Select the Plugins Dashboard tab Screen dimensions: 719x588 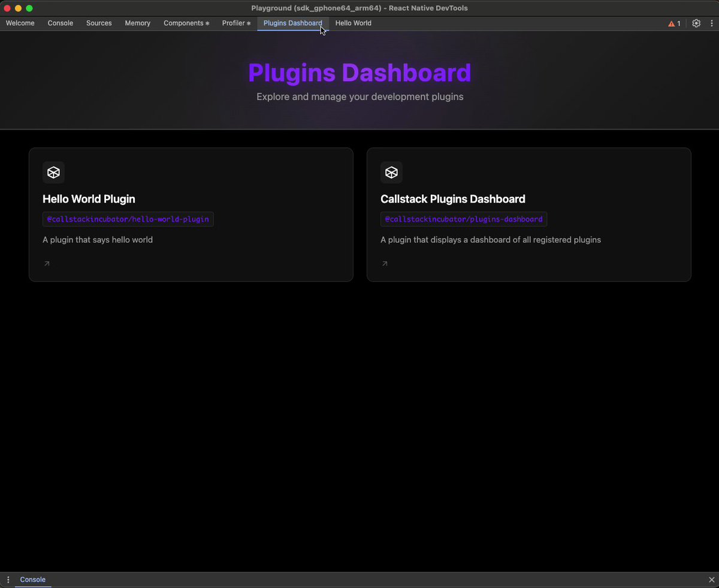(293, 23)
